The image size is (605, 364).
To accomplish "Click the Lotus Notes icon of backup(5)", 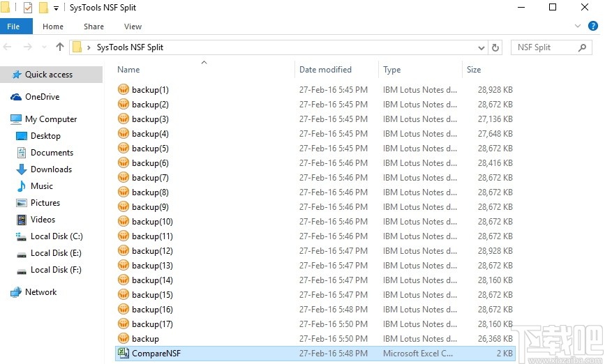I will (x=123, y=148).
